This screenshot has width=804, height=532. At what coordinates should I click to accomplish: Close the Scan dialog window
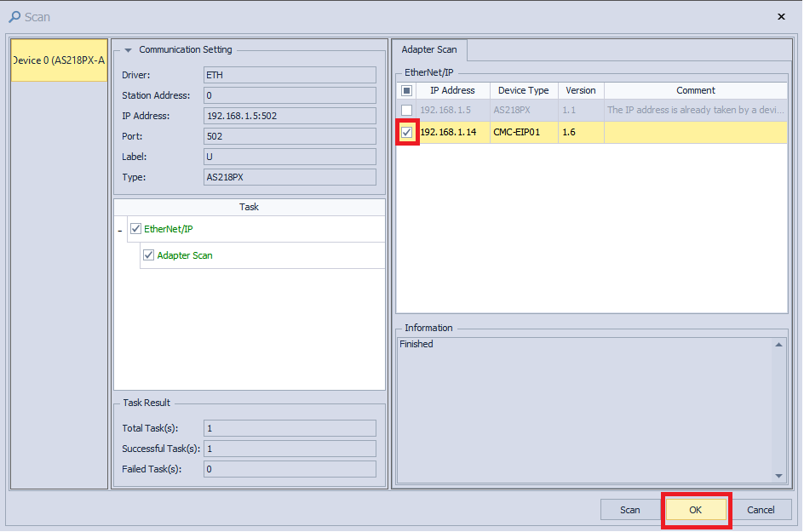pyautogui.click(x=781, y=17)
